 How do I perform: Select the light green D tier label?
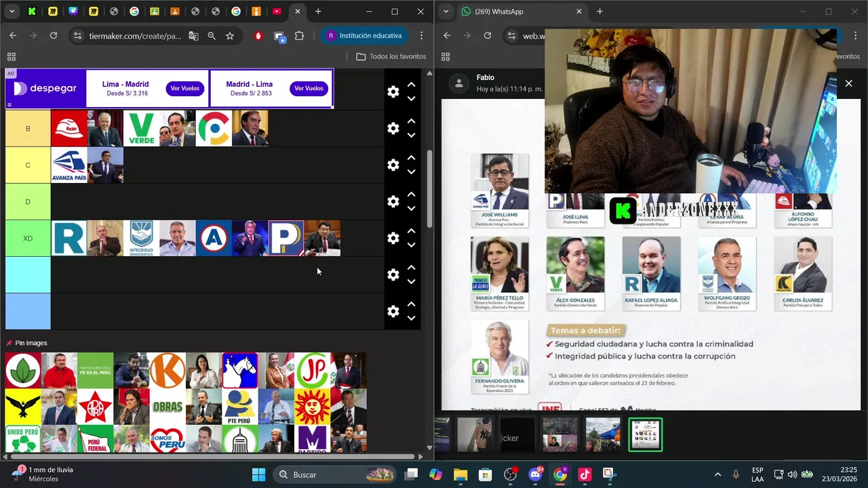coord(28,201)
